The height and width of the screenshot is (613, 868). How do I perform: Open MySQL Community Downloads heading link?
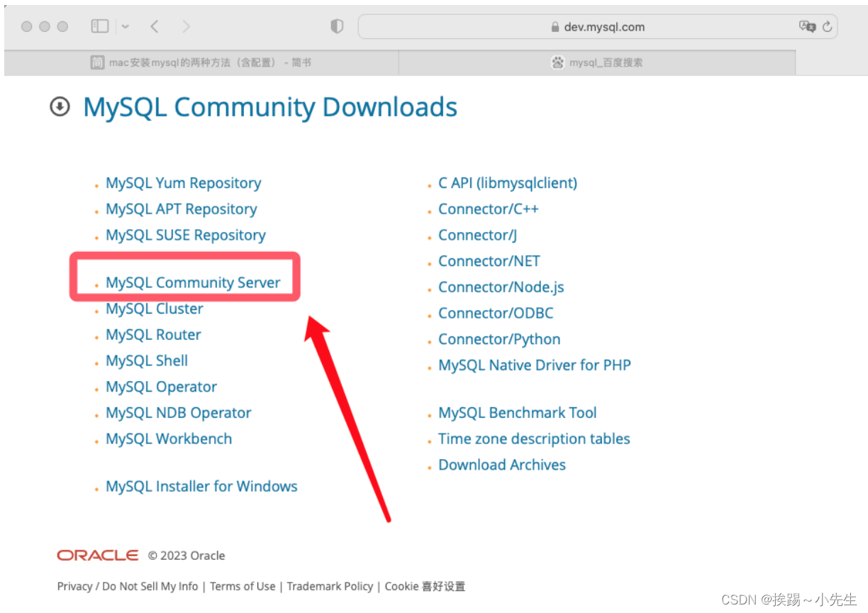tap(270, 107)
